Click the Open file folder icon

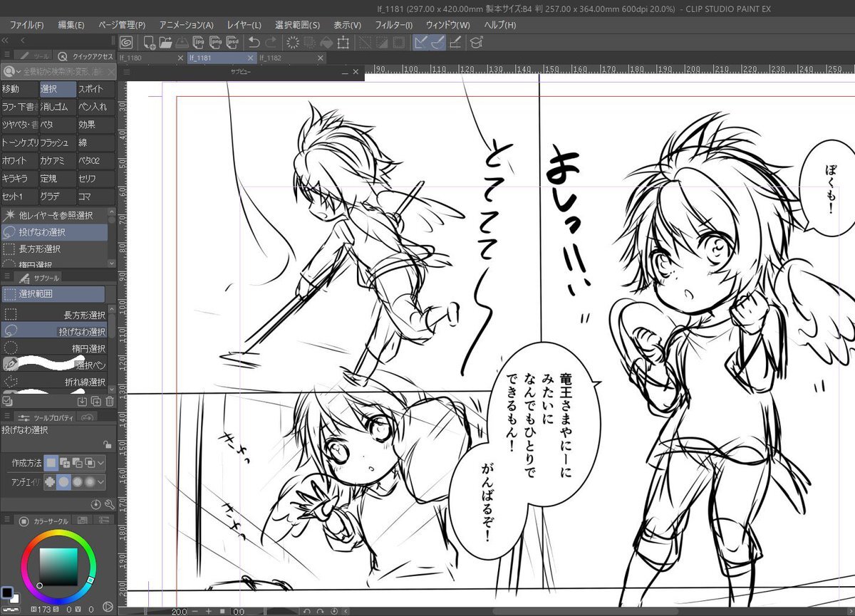coord(165,42)
